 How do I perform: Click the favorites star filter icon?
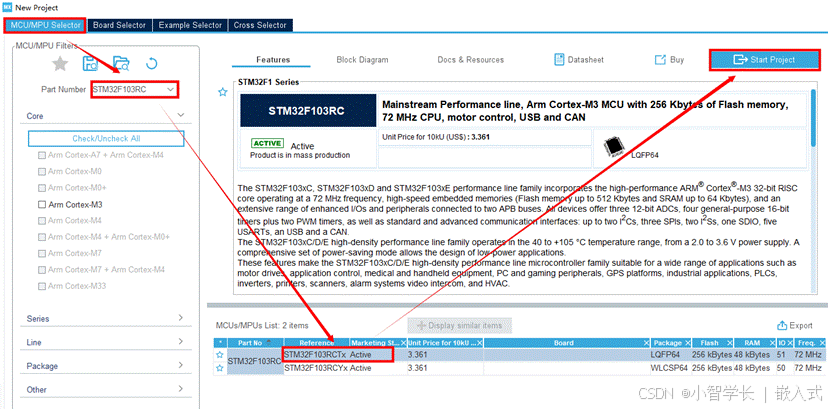coord(60,64)
